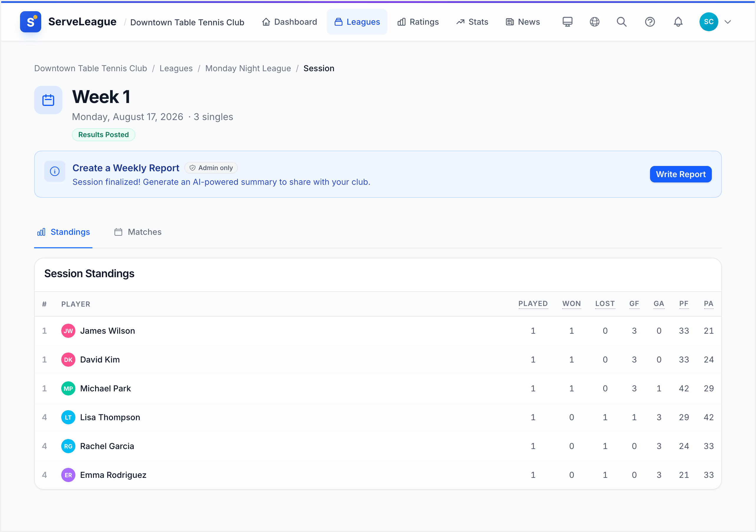Click the Week 1 calendar icon
Viewport: 756px width, 532px height.
pyautogui.click(x=48, y=100)
